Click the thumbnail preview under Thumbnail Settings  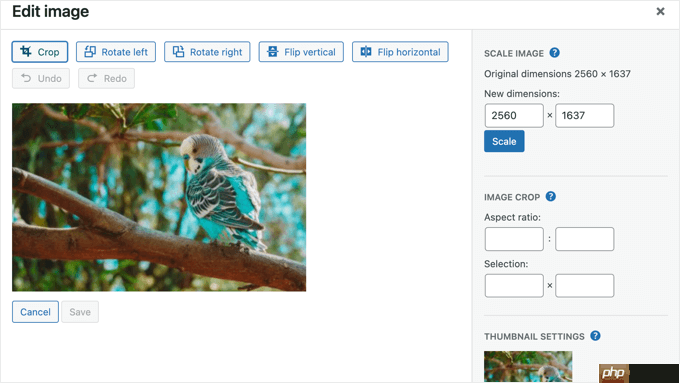[528, 367]
